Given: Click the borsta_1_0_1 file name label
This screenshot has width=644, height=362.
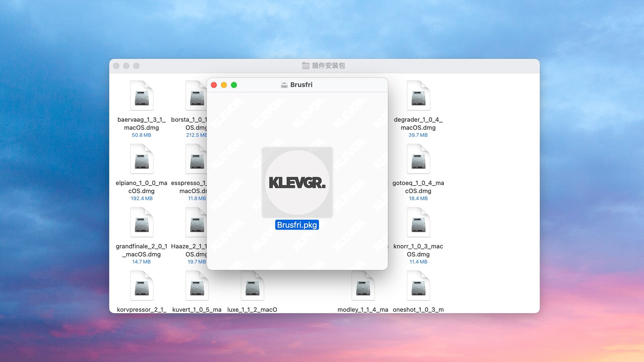Looking at the screenshot, I should click(189, 124).
